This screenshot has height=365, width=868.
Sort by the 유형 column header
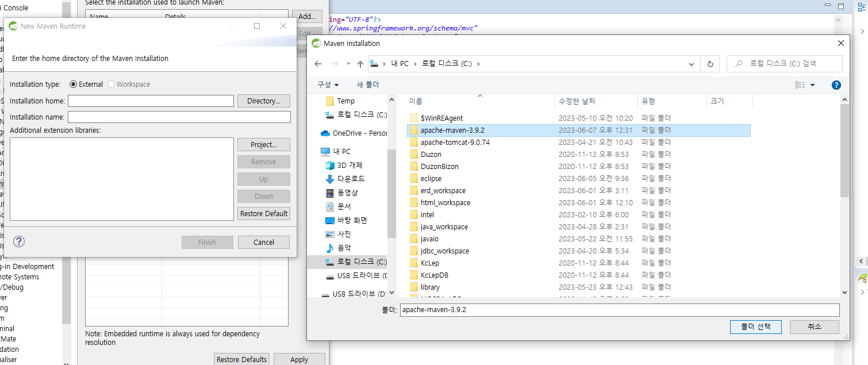[672, 101]
